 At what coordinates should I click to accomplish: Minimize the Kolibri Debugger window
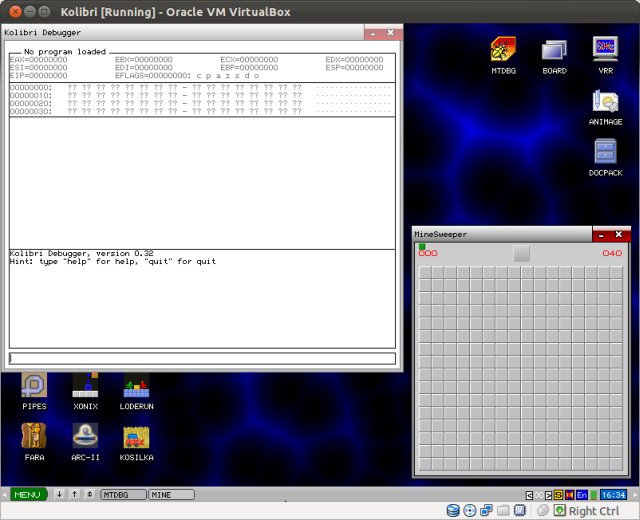point(373,33)
